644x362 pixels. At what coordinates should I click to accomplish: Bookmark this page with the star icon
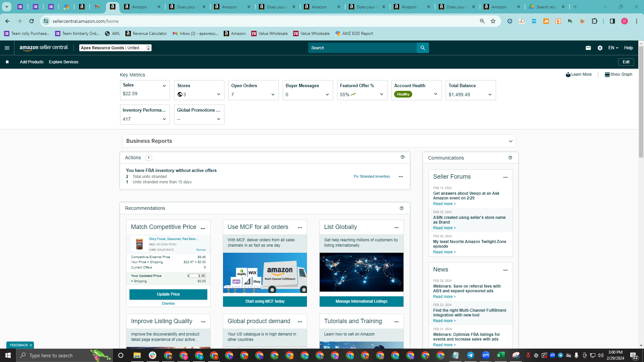[493, 21]
